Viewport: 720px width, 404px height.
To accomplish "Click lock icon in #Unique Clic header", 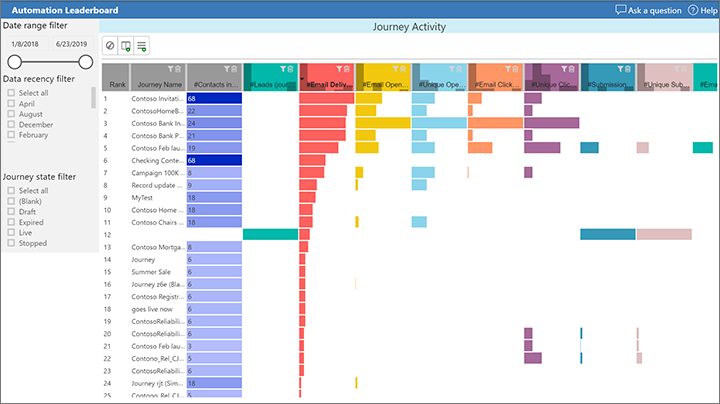I will (571, 69).
